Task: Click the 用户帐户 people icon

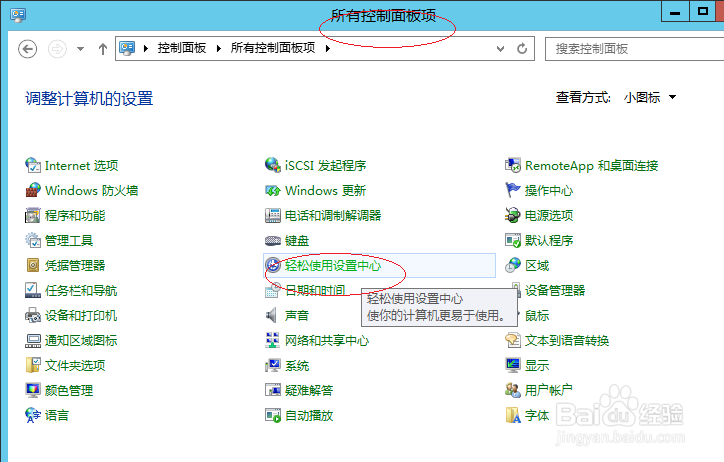Action: pyautogui.click(x=513, y=390)
